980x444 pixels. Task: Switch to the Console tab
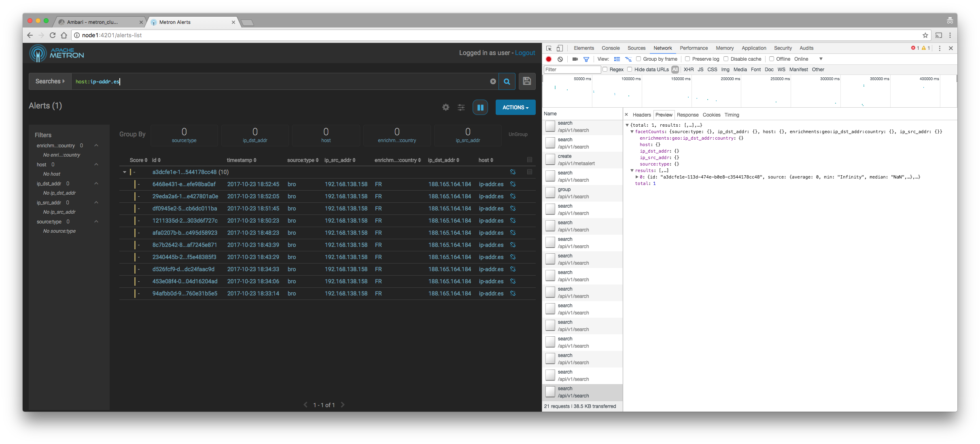(610, 48)
